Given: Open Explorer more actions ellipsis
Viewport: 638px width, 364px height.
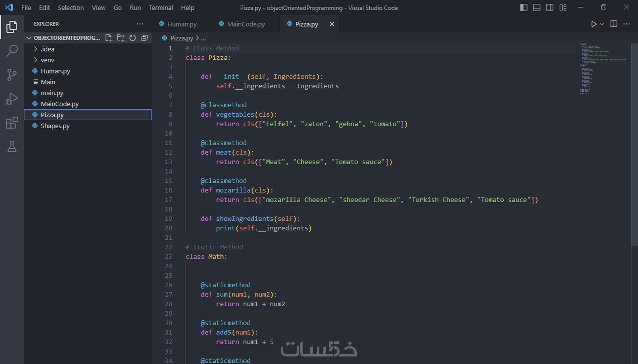Looking at the screenshot, I should 140,24.
